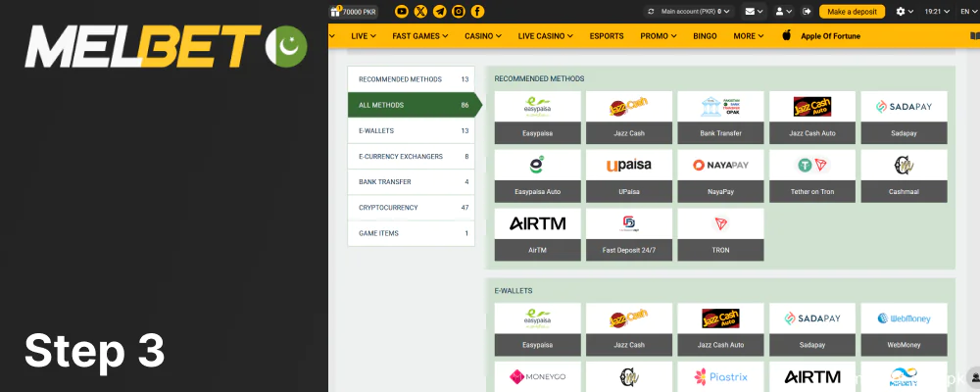The image size is (980, 392).
Task: Choose the Fast Deposit 24/7 logo
Action: coord(629,223)
